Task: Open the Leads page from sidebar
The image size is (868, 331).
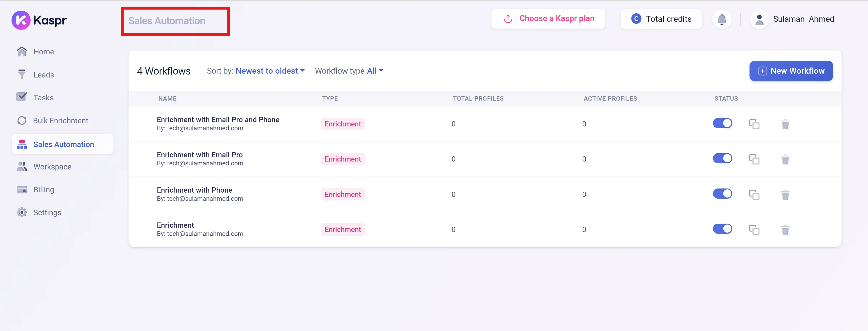Action: point(44,75)
